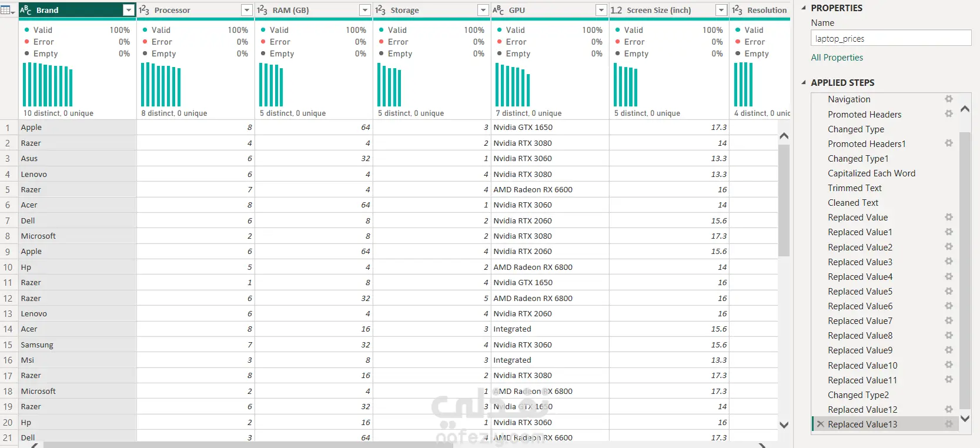The width and height of the screenshot is (980, 448).
Task: Open gear settings for Replaced Value8
Action: coord(949,335)
